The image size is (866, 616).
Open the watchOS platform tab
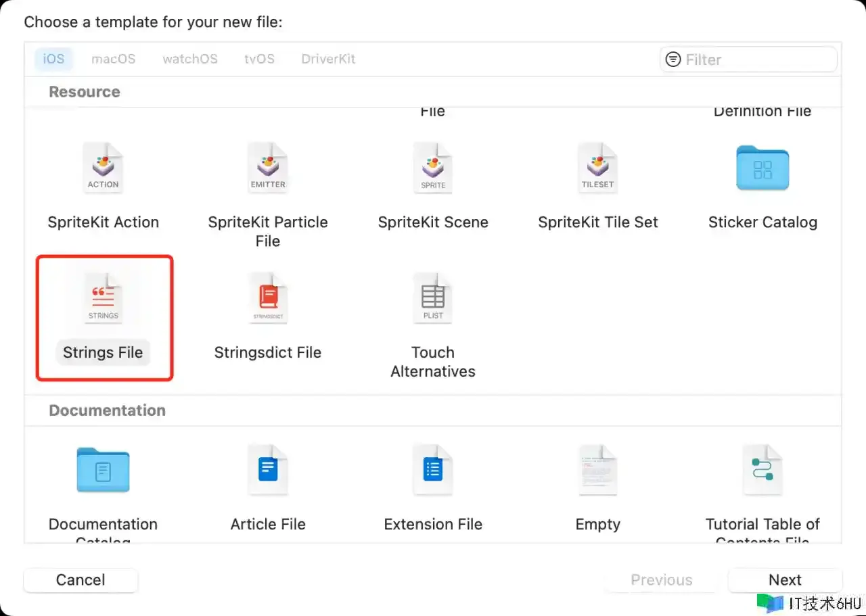(x=190, y=59)
